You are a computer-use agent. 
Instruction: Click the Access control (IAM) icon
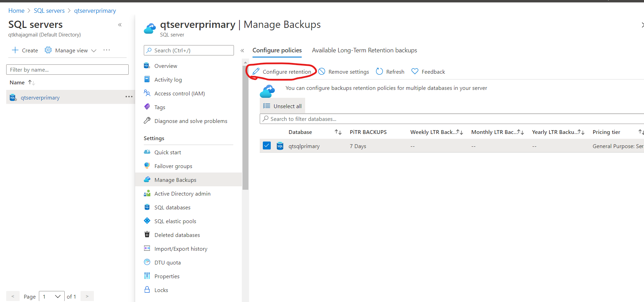(x=147, y=93)
